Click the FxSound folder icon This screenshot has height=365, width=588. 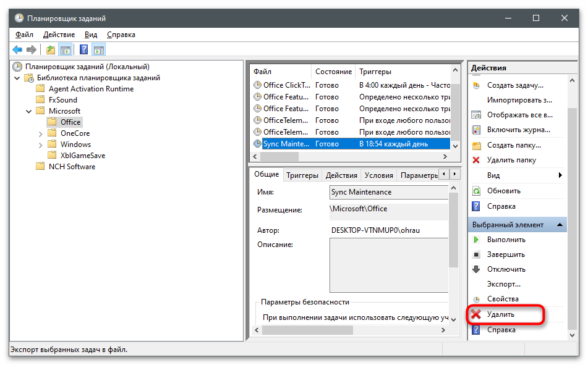(40, 100)
